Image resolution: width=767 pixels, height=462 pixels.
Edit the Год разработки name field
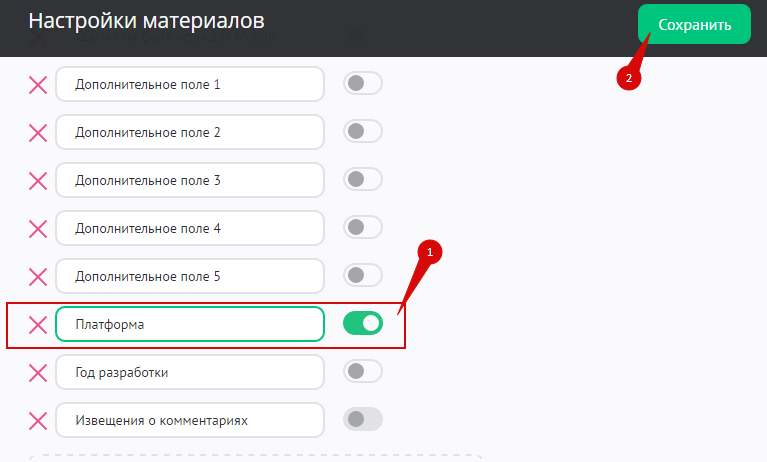click(190, 372)
